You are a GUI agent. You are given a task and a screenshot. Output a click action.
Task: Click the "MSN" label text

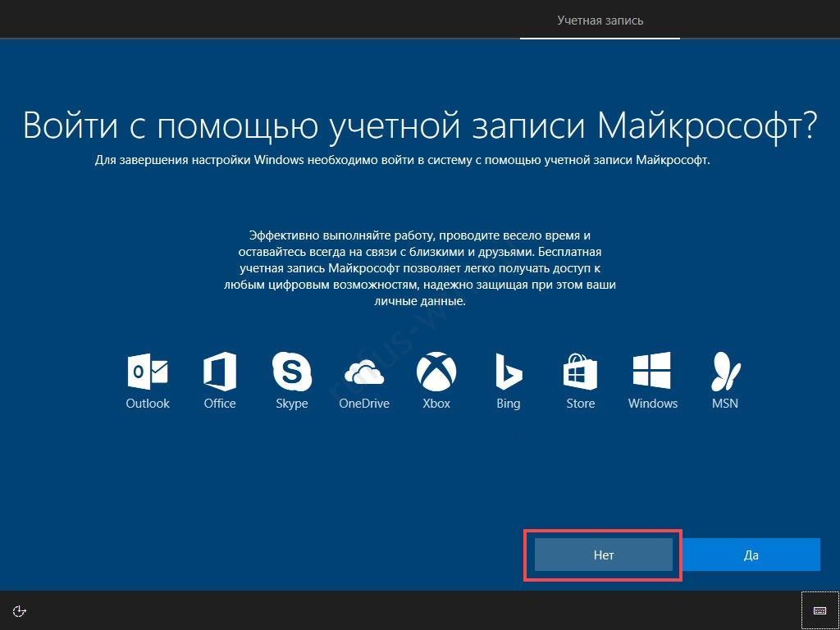(725, 404)
